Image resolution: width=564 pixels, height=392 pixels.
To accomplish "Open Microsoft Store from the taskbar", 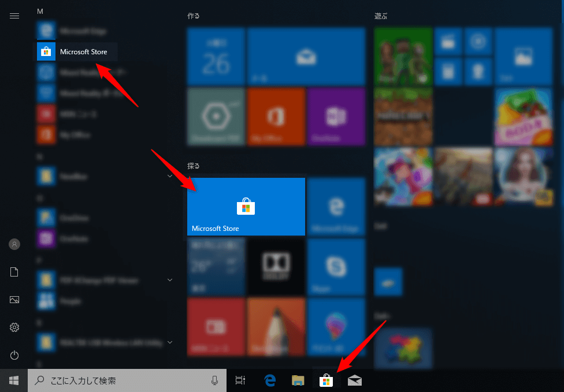I will click(326, 380).
